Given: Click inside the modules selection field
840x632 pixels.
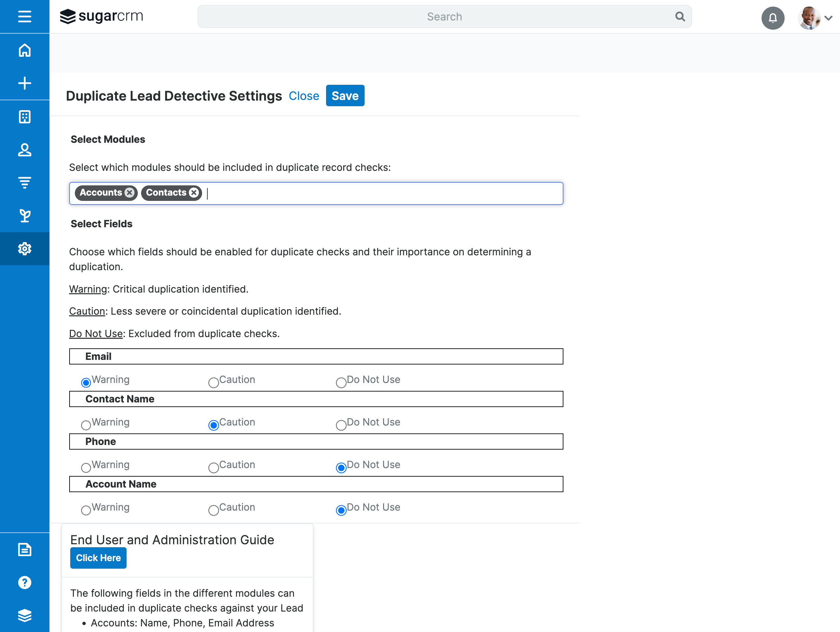Looking at the screenshot, I should pyautogui.click(x=316, y=193).
